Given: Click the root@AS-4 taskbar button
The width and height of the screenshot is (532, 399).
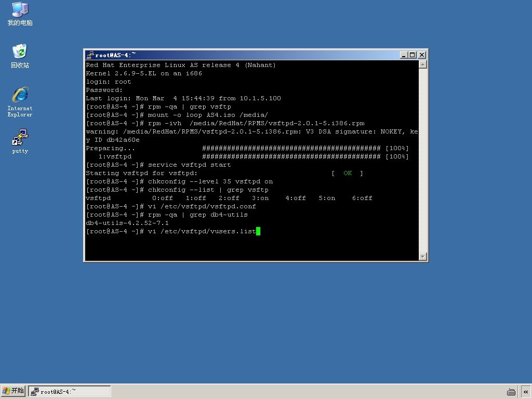Looking at the screenshot, I should point(70,391).
